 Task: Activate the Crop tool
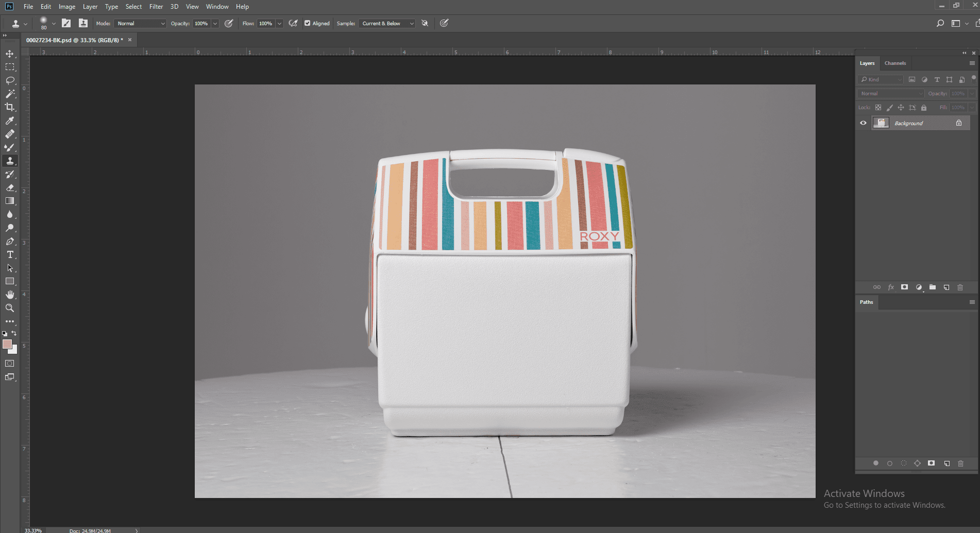10,107
